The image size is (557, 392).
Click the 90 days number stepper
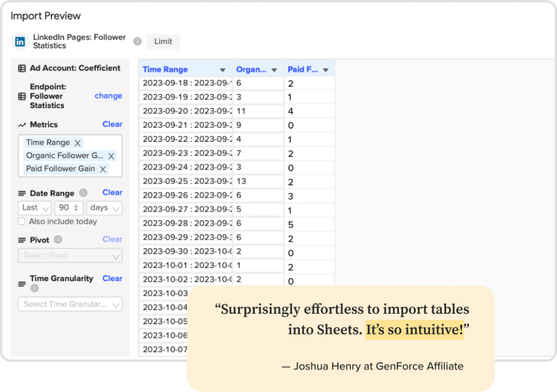click(x=76, y=208)
